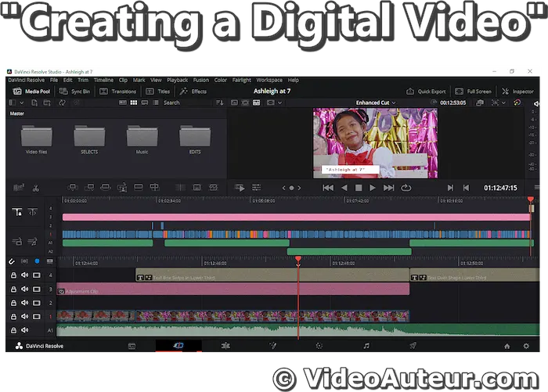This screenshot has width=548, height=392.
Task: Expand the viewer zoom dropdown arrow
Action: (x=503, y=102)
